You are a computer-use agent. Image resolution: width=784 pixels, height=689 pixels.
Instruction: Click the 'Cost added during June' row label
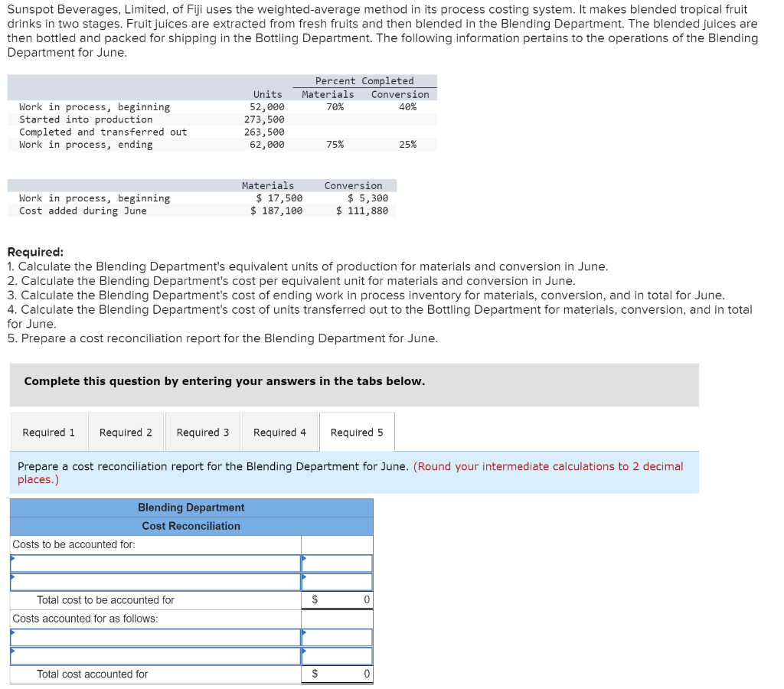(83, 211)
